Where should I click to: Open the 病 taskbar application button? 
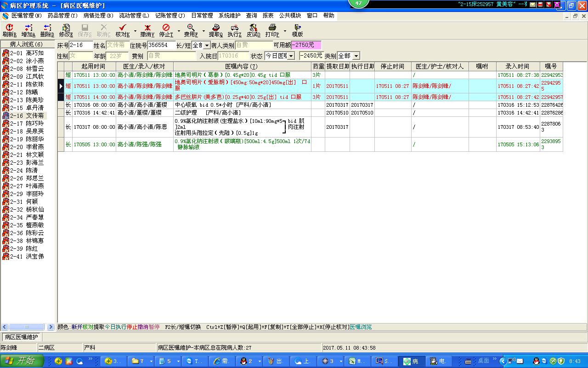coord(412,362)
